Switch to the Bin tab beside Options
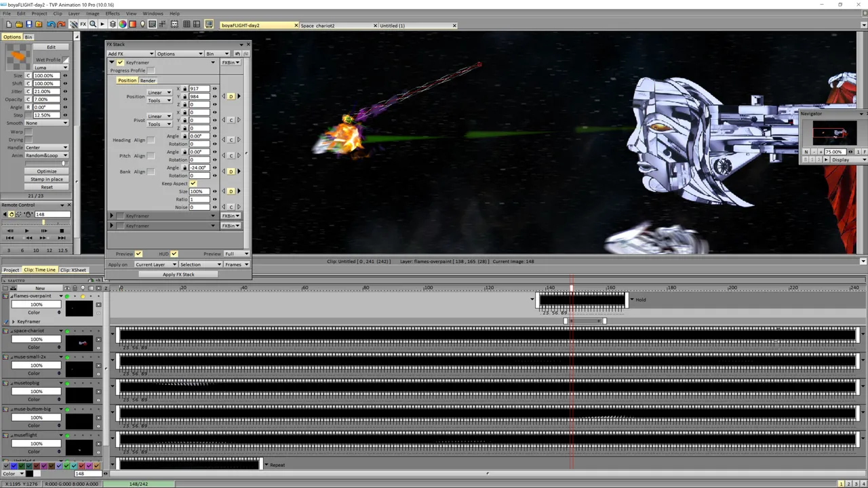 (x=28, y=37)
